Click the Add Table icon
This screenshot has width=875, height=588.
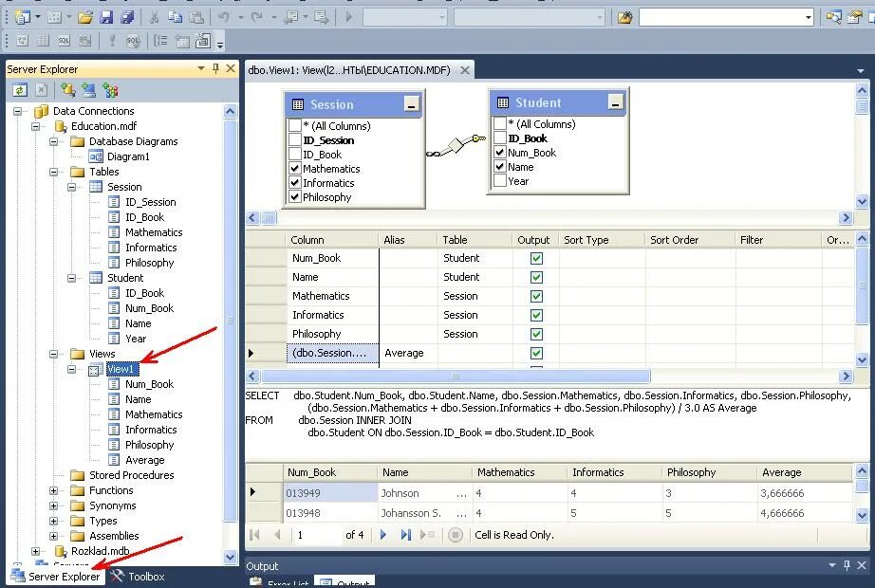click(x=182, y=40)
